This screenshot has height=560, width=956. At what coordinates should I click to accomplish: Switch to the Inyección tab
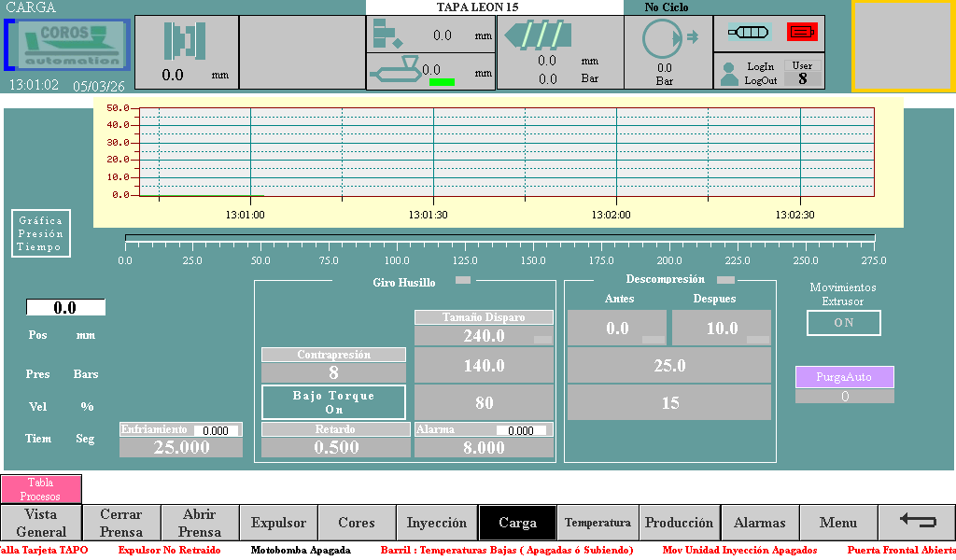(x=436, y=523)
